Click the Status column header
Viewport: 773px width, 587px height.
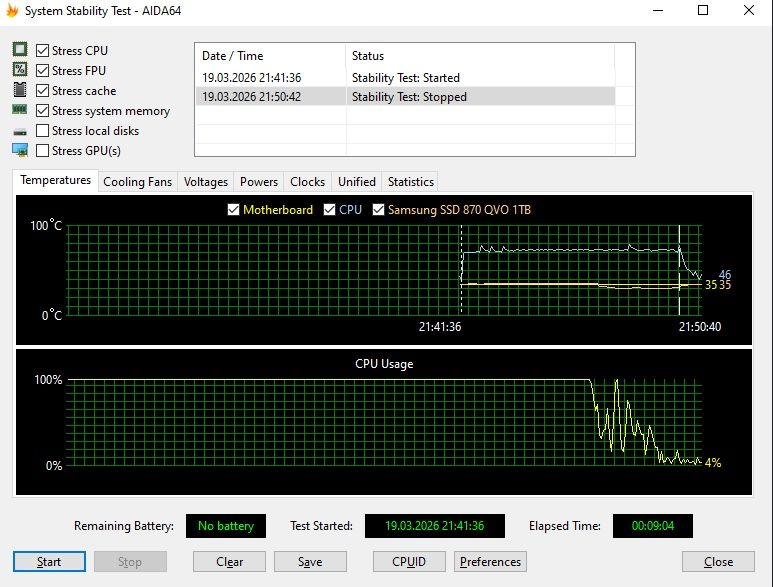[481, 56]
